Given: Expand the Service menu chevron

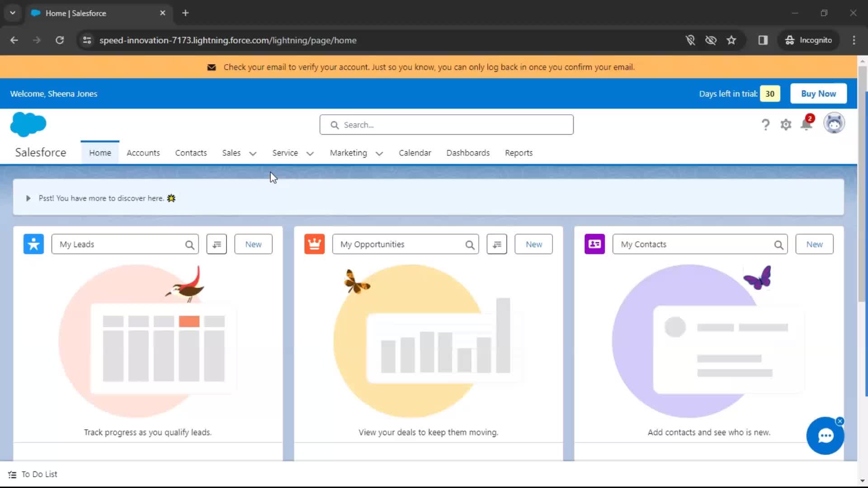Looking at the screenshot, I should click(310, 154).
